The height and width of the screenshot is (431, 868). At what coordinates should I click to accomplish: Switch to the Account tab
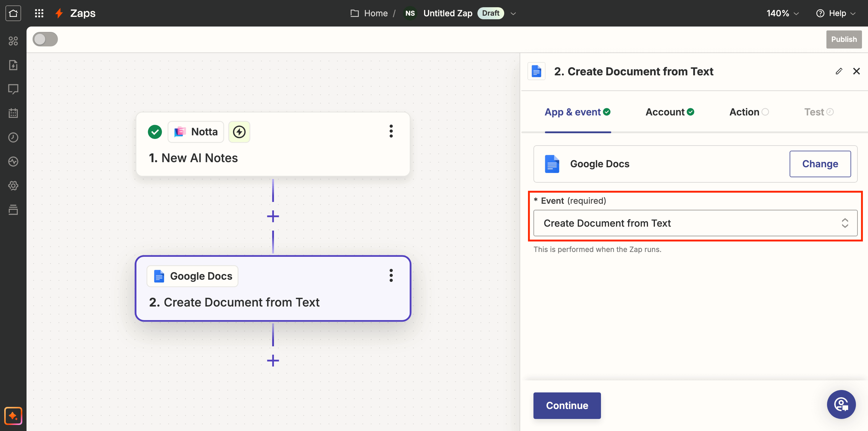(x=670, y=112)
